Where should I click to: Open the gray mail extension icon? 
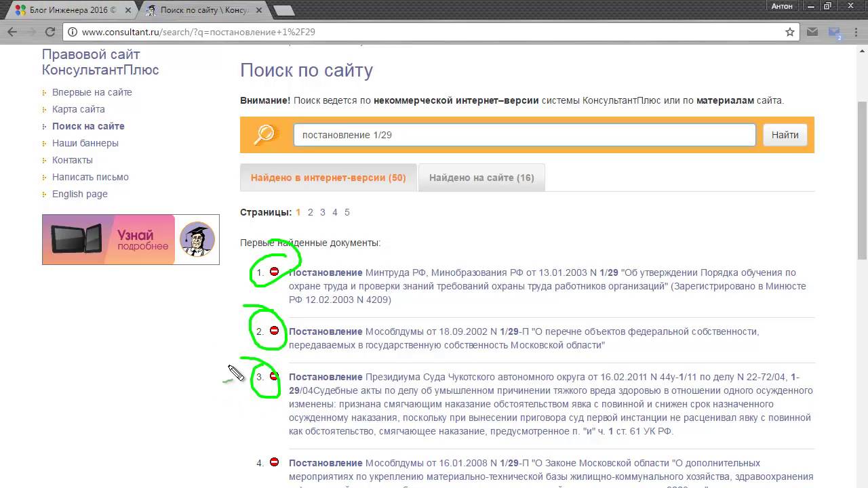point(812,32)
